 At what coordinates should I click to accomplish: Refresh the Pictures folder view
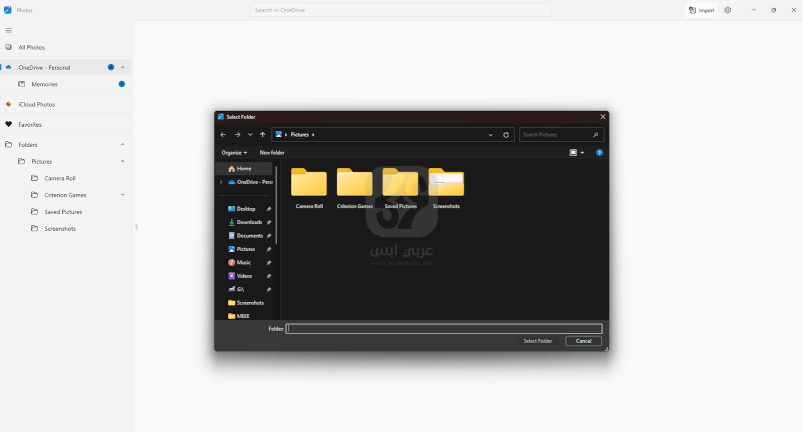click(506, 135)
